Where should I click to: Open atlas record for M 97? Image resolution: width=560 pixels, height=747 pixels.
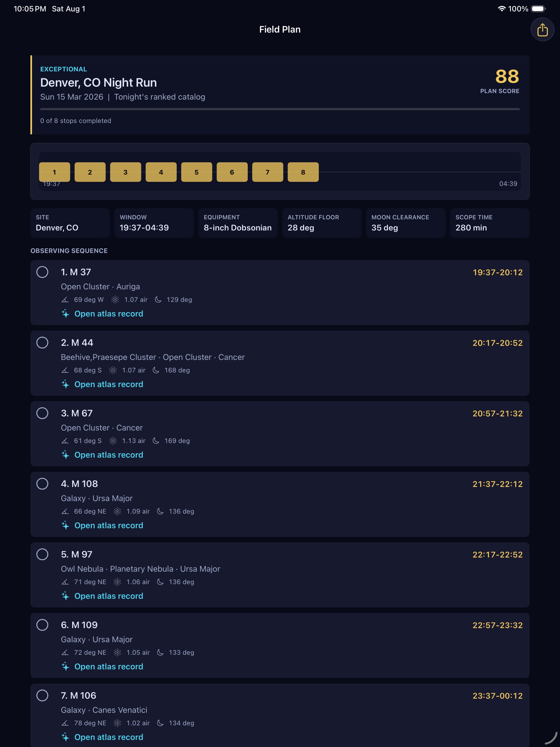[x=102, y=596]
